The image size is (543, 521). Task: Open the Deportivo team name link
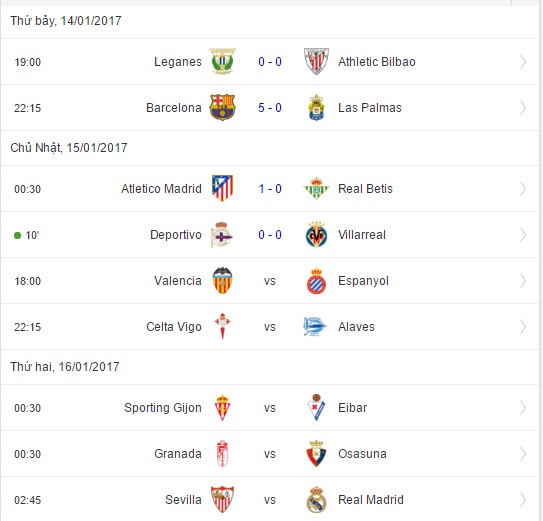point(176,235)
